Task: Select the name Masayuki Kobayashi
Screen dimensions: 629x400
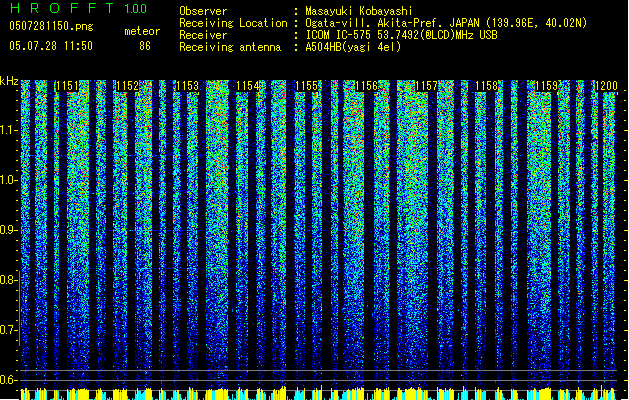Action: click(359, 11)
